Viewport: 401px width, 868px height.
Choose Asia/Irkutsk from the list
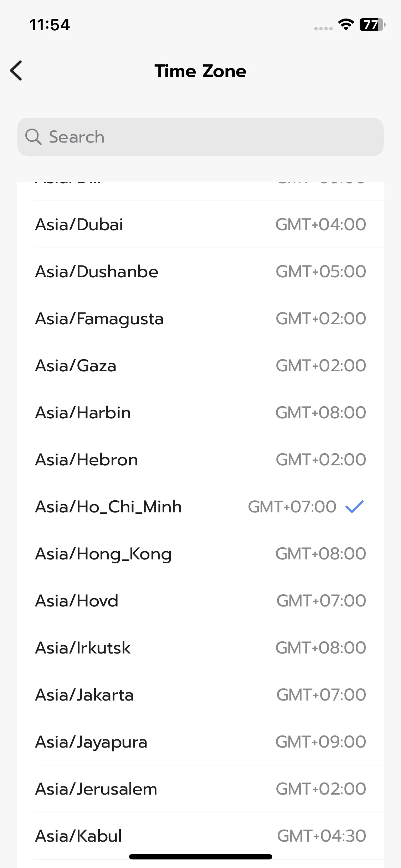tap(200, 648)
